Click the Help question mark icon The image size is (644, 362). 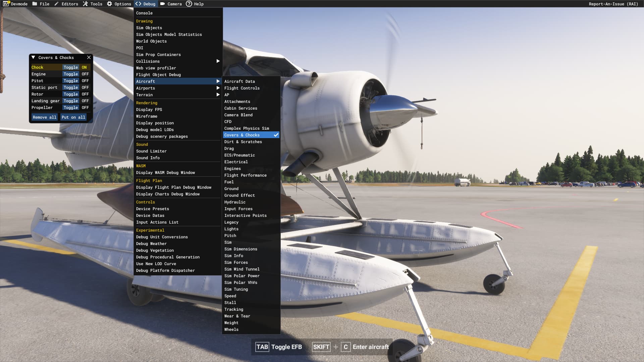click(189, 4)
